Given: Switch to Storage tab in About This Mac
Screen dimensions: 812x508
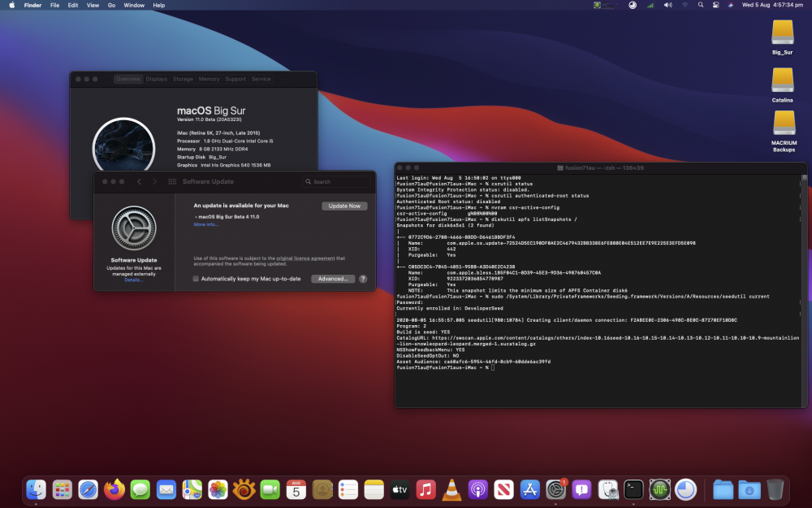Looking at the screenshot, I should click(183, 80).
